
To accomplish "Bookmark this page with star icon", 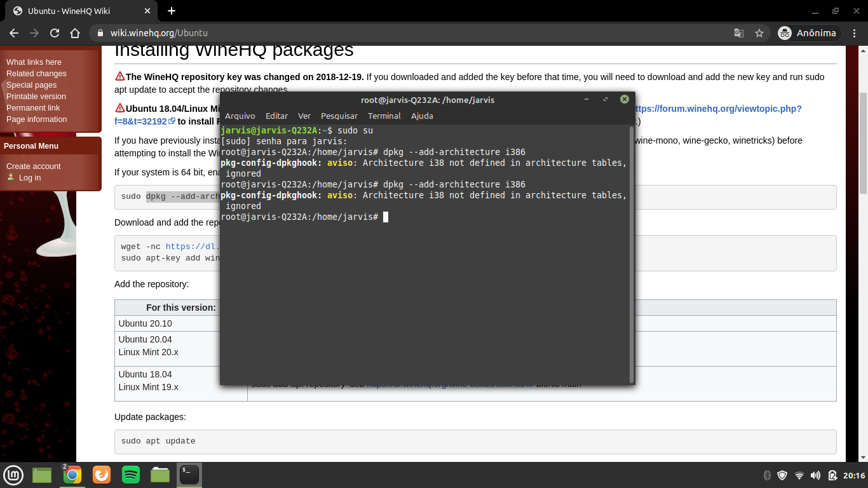I will (759, 33).
